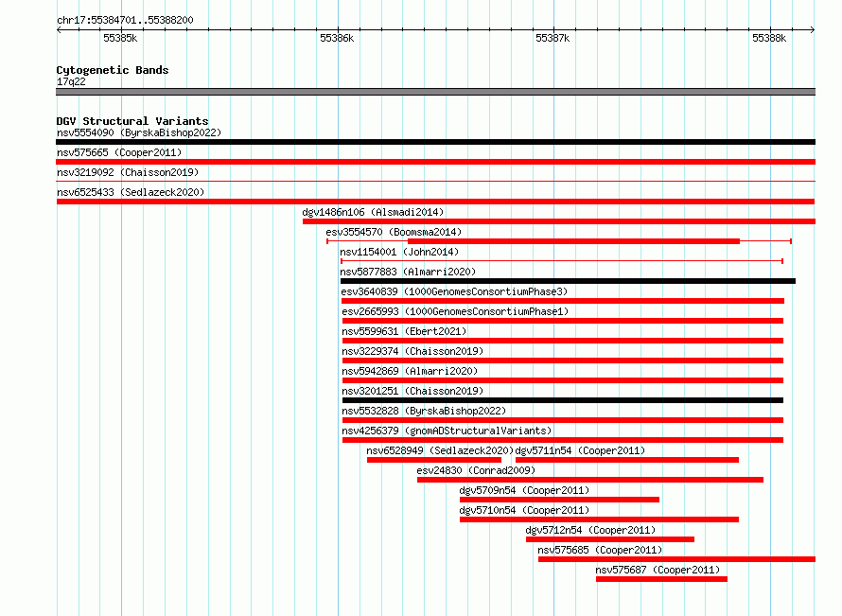Click the red bar under nsv6528949

click(434, 460)
